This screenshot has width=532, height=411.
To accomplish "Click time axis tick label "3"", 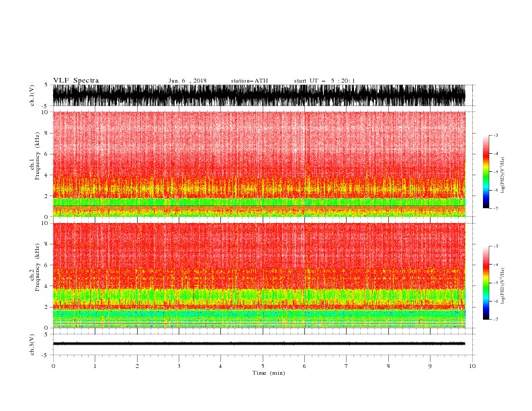I will [179, 366].
